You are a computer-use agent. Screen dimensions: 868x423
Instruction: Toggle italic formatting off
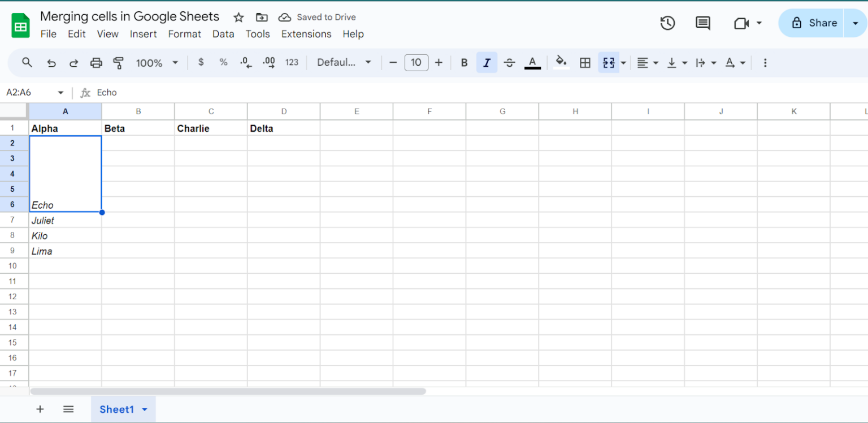point(487,62)
